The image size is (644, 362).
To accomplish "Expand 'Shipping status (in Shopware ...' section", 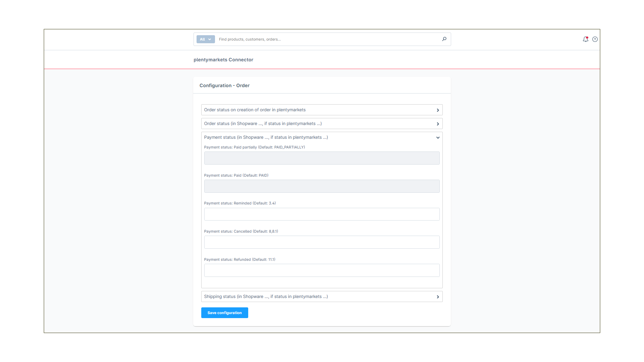I will tap(322, 297).
